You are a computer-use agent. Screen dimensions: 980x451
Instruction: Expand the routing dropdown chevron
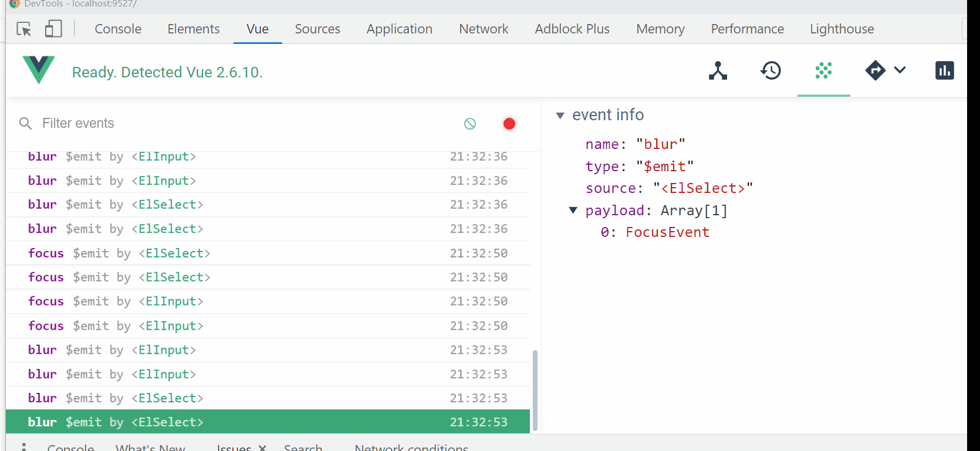pos(900,70)
